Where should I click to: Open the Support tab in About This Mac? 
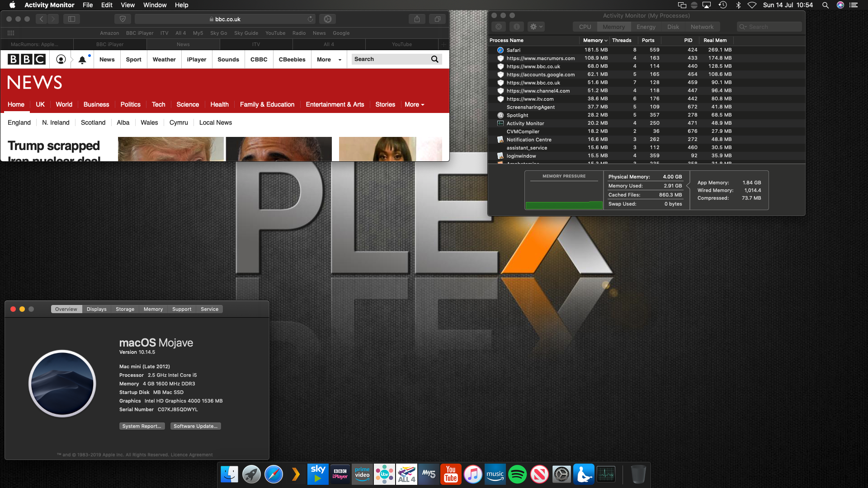[x=182, y=309]
